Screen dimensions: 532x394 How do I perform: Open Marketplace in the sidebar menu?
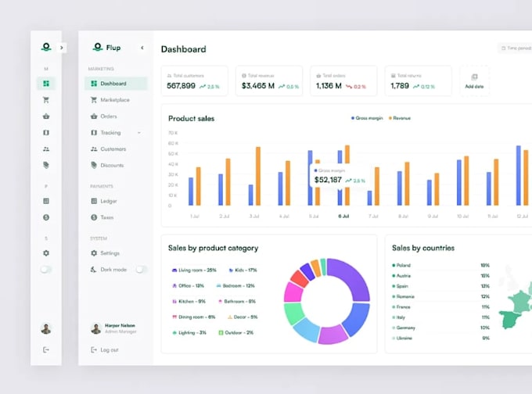pos(116,100)
